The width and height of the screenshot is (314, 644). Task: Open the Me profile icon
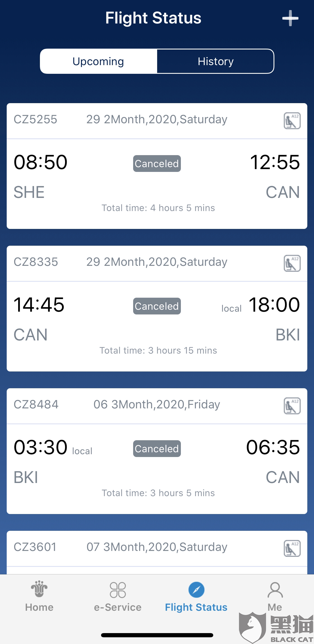(275, 590)
